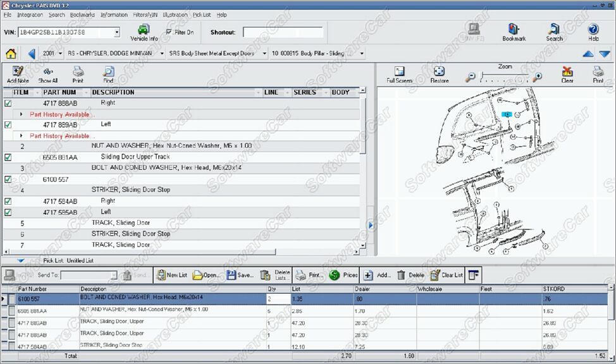Open the VIN dropdown list

coord(117,32)
